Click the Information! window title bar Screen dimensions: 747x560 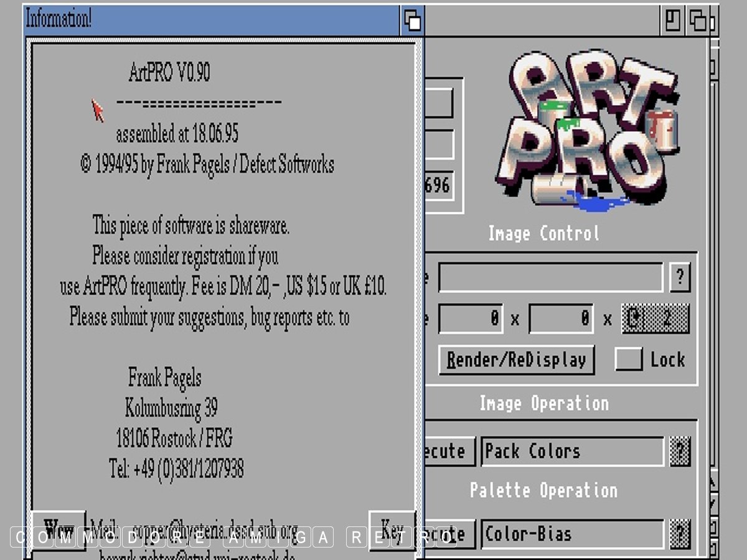coord(212,20)
